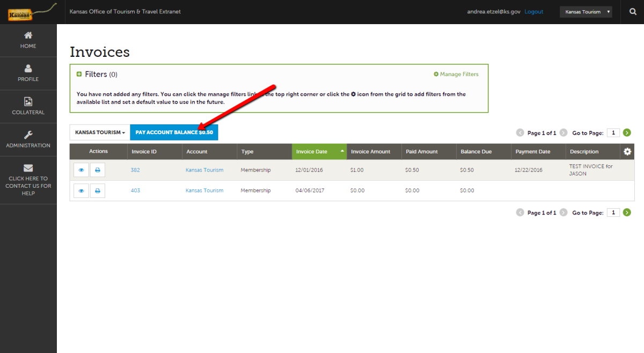Click the bottom previous page arrow
Screen dimensions: 644x353
[520, 212]
